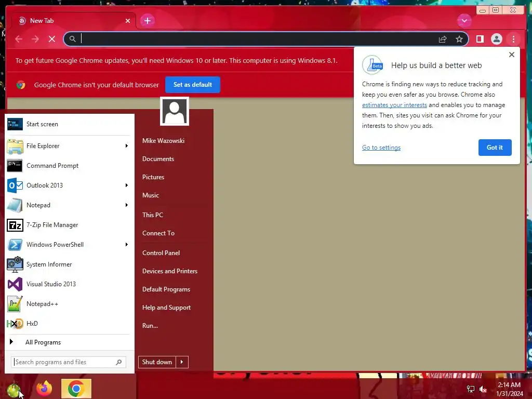Close the New Tab tab
The width and height of the screenshot is (532, 399).
pyautogui.click(x=128, y=21)
